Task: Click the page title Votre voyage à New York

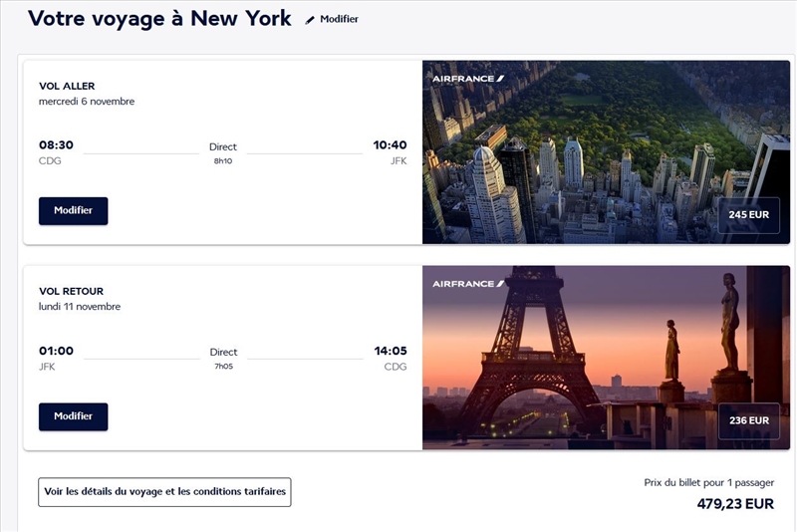Action: coord(159,18)
